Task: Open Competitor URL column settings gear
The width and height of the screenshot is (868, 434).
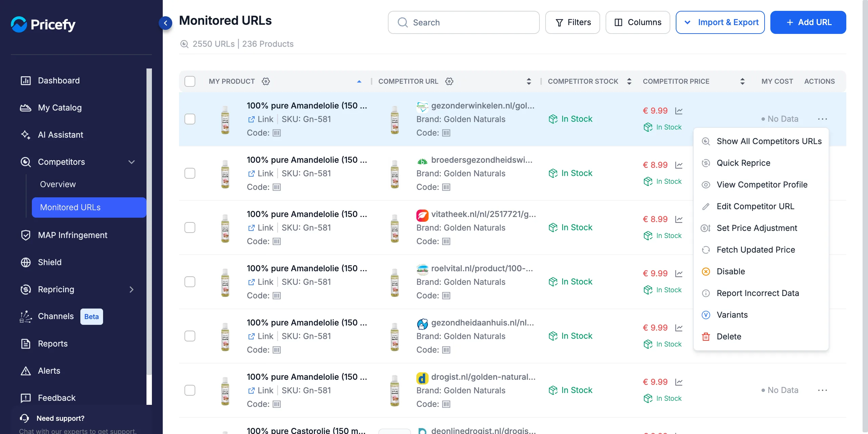Action: 449,81
